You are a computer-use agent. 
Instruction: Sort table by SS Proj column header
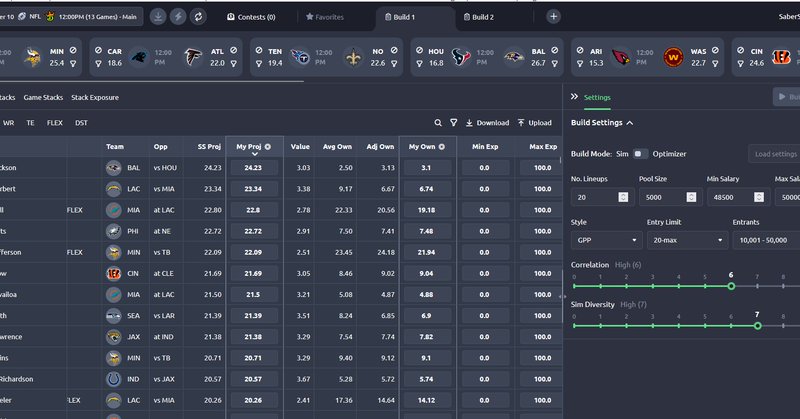click(x=209, y=146)
